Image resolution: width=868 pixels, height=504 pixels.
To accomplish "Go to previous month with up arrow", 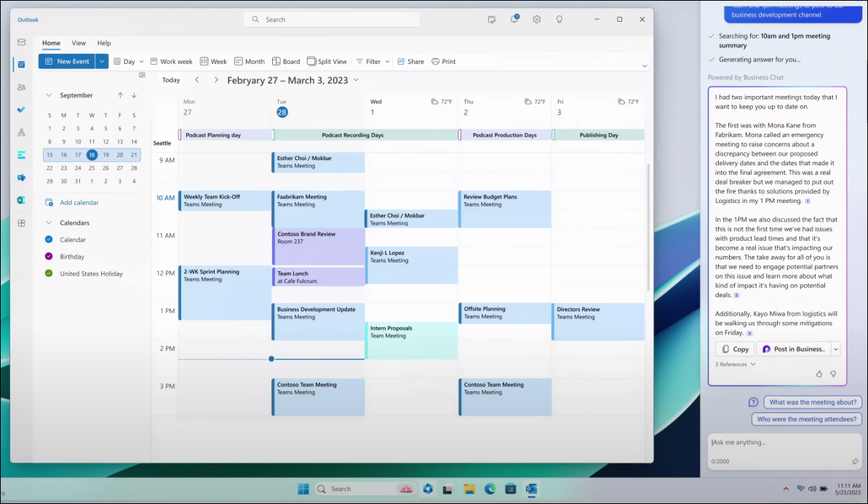I will [x=120, y=95].
